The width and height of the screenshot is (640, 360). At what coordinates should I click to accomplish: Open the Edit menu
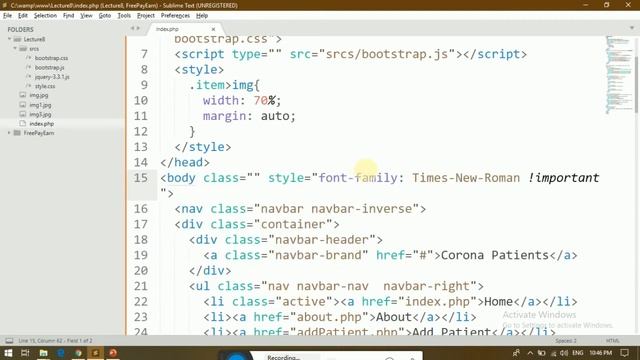(x=22, y=16)
